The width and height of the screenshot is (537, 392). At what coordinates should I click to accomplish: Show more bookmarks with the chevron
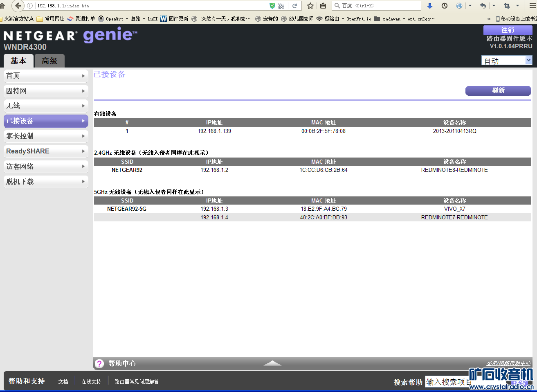click(x=489, y=19)
